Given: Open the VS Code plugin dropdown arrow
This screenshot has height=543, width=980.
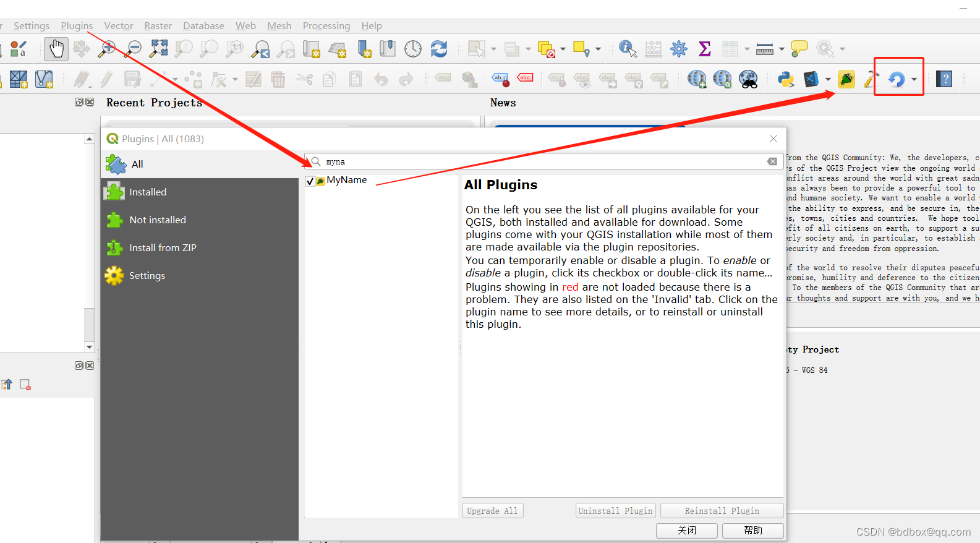Looking at the screenshot, I should click(828, 79).
